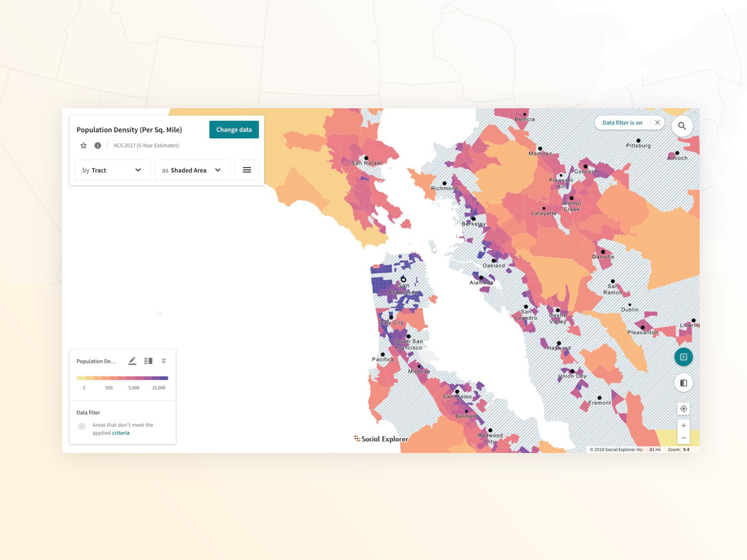Click the info icon next to the star

point(98,145)
